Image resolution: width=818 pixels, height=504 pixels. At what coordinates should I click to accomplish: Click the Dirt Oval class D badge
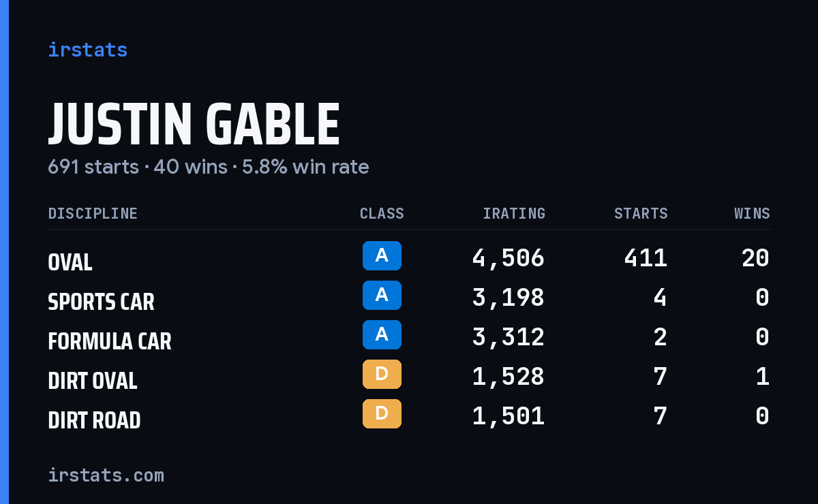coord(382,374)
